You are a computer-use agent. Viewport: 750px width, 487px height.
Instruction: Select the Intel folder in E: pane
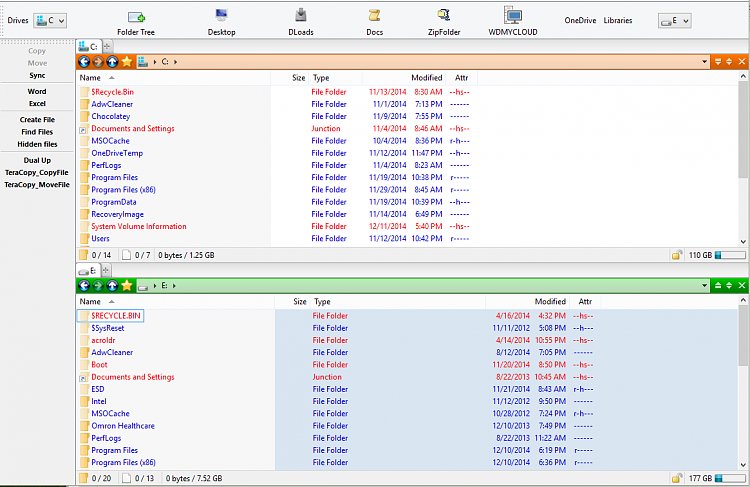pyautogui.click(x=99, y=401)
